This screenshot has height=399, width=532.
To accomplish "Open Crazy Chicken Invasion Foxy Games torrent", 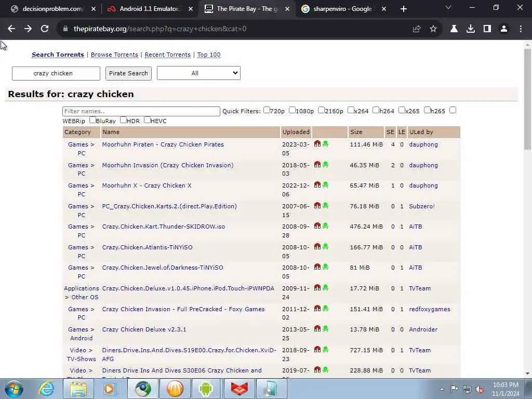I will point(183,309).
